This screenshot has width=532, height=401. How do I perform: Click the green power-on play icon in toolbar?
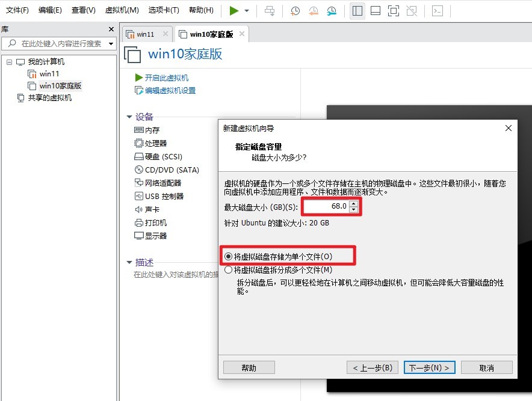(234, 11)
